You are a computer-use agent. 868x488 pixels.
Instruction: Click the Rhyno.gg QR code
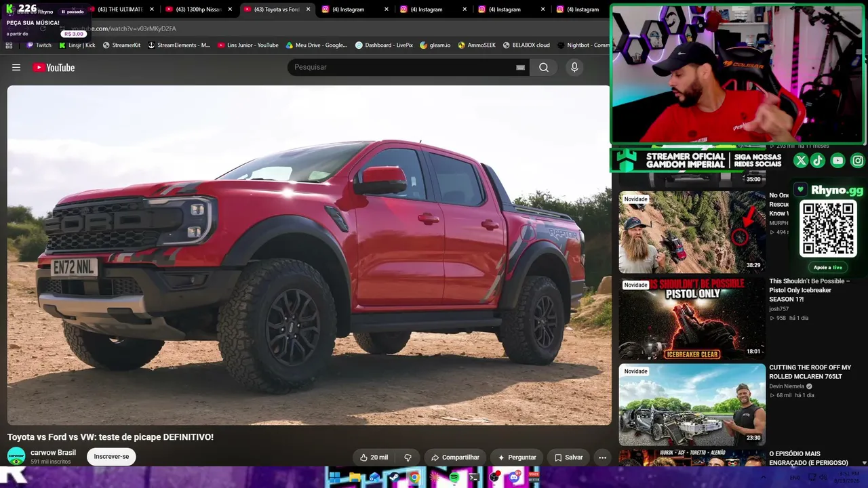[x=828, y=228]
